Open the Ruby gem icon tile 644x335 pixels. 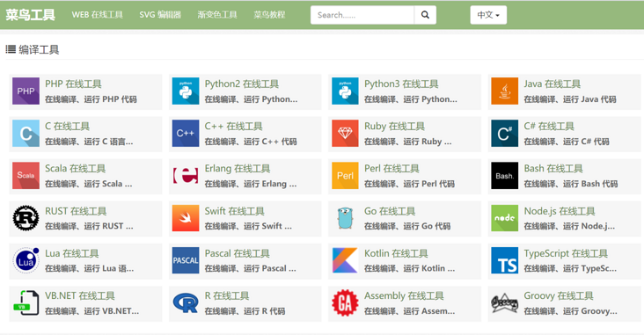pyautogui.click(x=345, y=134)
